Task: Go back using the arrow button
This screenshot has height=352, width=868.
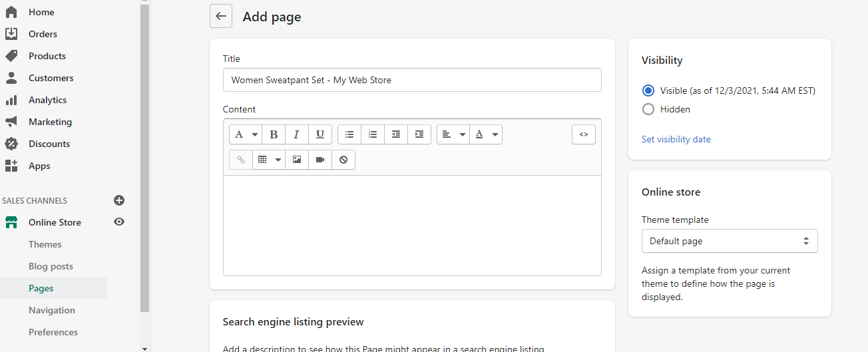Action: [x=221, y=17]
